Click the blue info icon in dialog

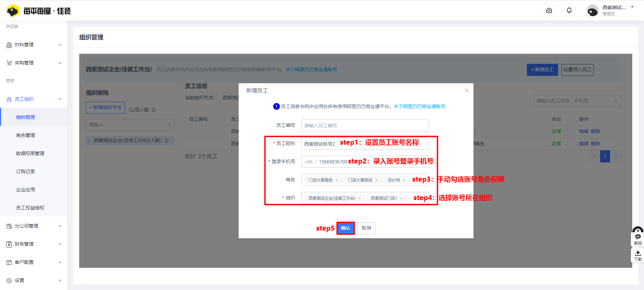click(276, 106)
